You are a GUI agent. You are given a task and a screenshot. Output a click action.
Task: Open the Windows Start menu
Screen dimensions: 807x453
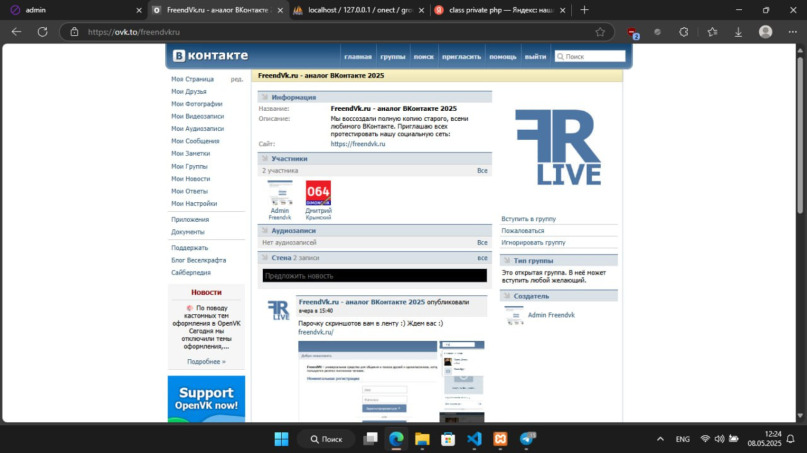coord(282,439)
